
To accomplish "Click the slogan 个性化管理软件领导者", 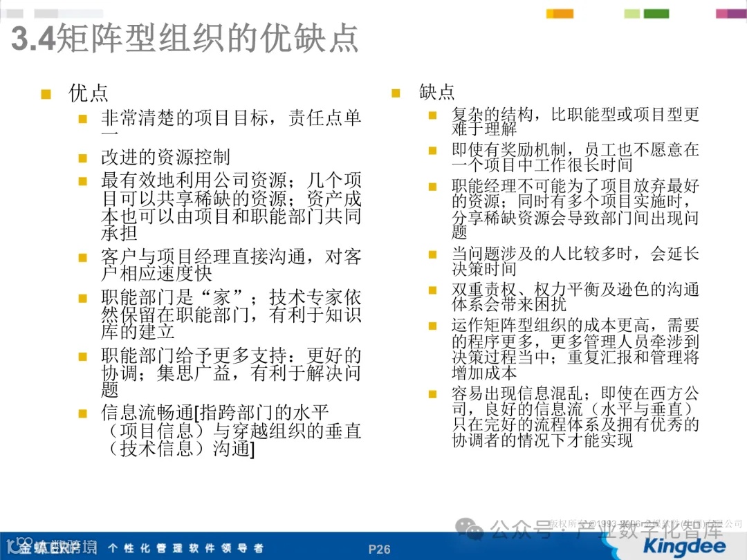I will coord(185,548).
